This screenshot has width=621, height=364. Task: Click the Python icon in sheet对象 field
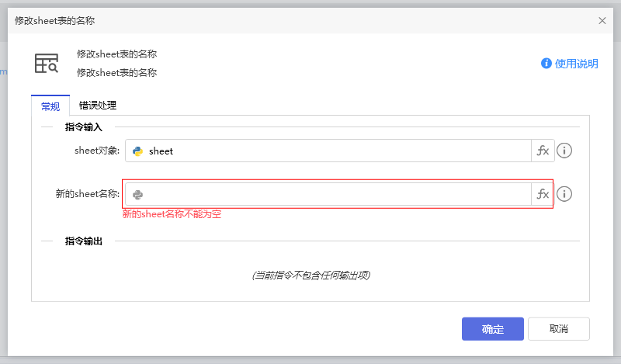click(138, 151)
